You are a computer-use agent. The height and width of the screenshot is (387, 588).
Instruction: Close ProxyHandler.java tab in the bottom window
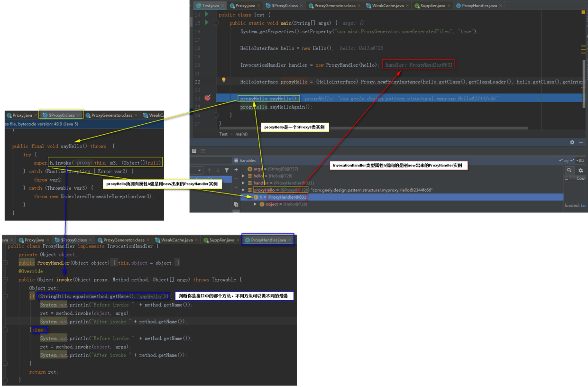tap(290, 240)
